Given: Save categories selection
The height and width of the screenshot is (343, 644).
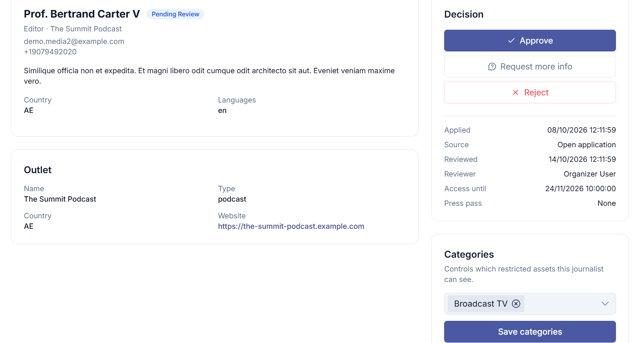Looking at the screenshot, I should pyautogui.click(x=530, y=332).
